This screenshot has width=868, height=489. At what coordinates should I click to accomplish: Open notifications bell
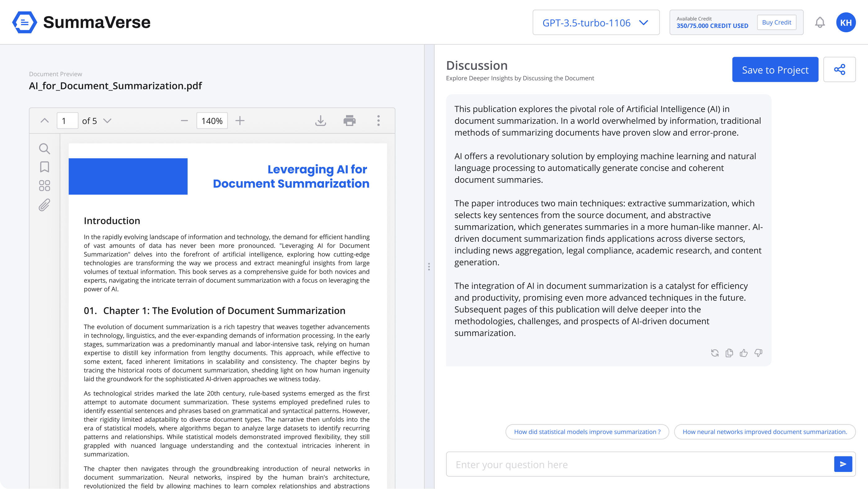pyautogui.click(x=819, y=22)
